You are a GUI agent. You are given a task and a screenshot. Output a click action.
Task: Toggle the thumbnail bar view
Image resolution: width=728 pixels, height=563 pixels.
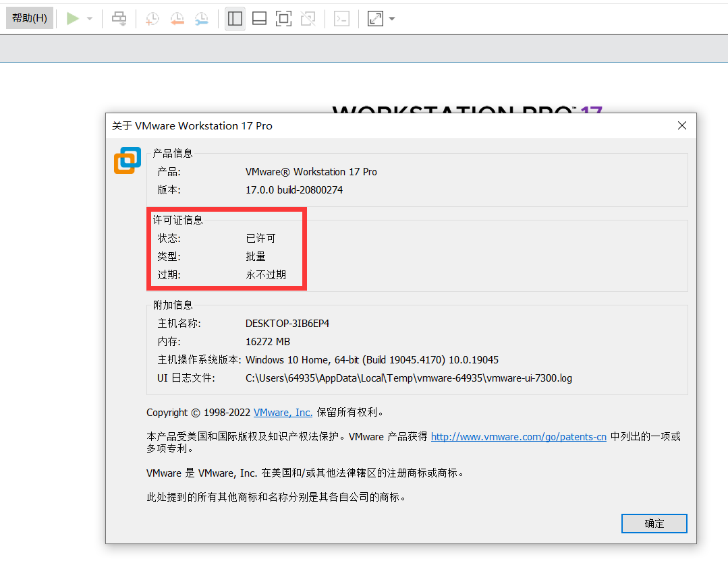pos(259,19)
